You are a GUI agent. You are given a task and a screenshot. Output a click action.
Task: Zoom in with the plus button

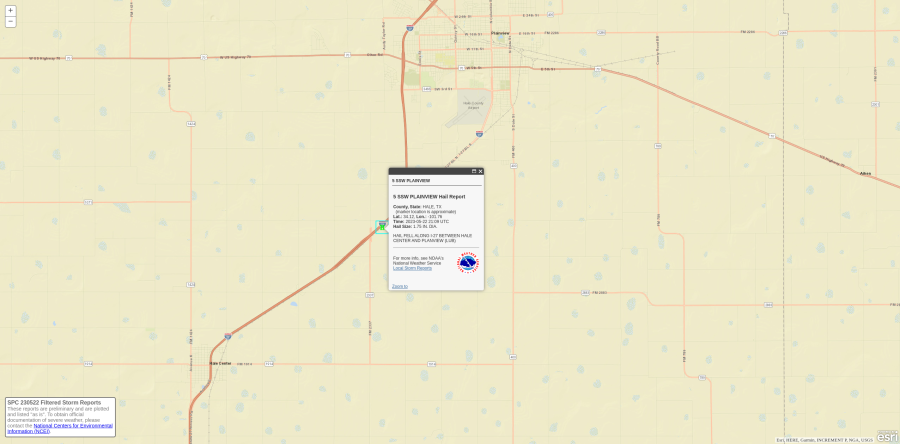point(10,11)
